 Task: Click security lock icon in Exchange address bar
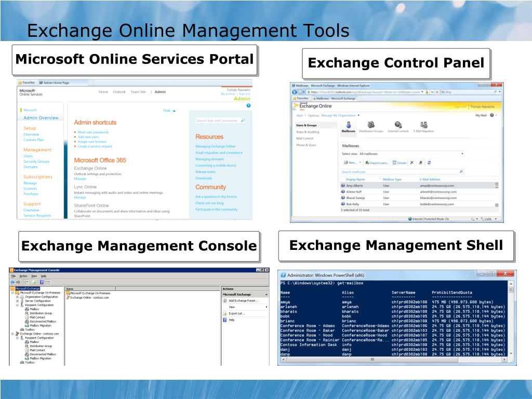(427, 92)
